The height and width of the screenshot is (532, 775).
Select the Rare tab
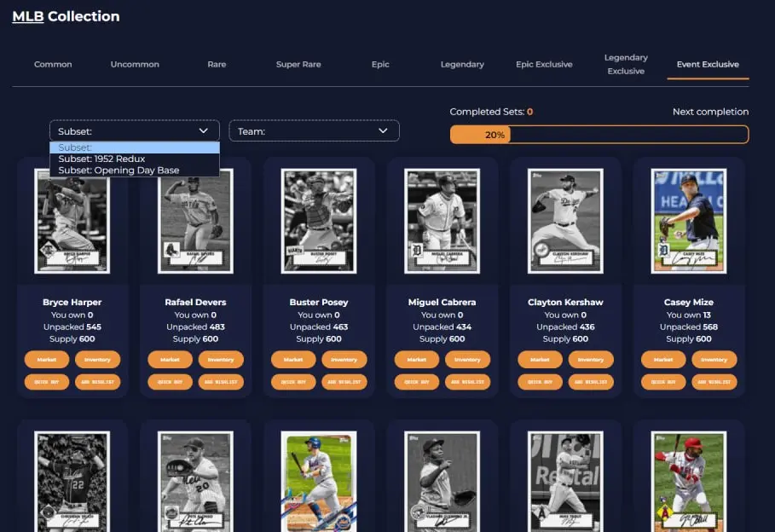click(217, 64)
